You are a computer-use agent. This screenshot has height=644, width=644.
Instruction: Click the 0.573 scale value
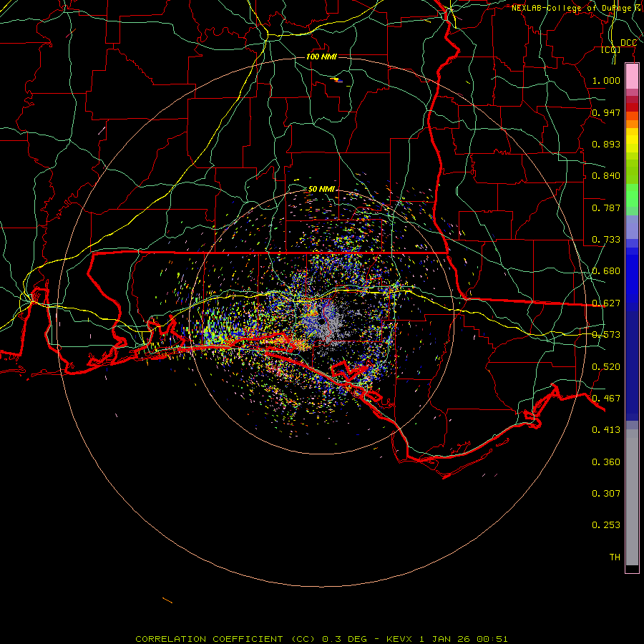606,335
